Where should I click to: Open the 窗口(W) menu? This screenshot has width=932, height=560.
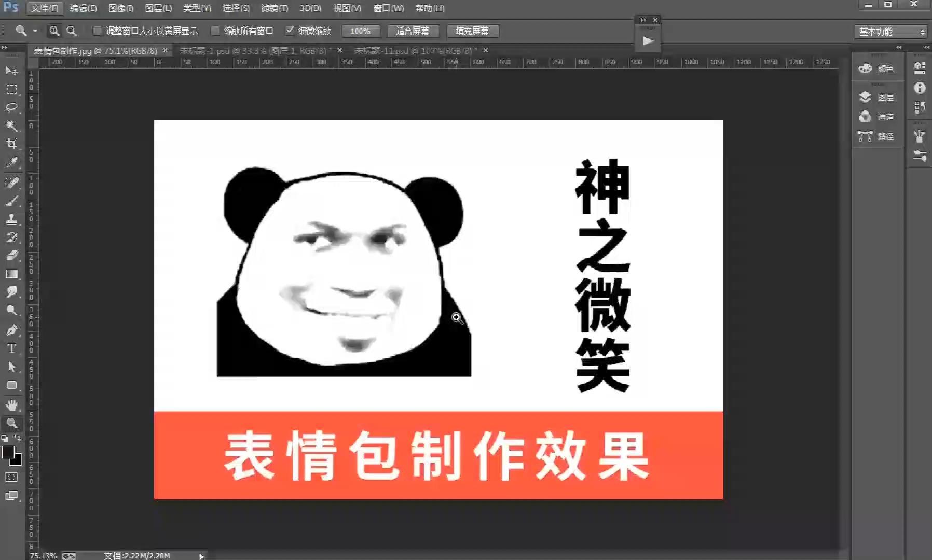(389, 8)
